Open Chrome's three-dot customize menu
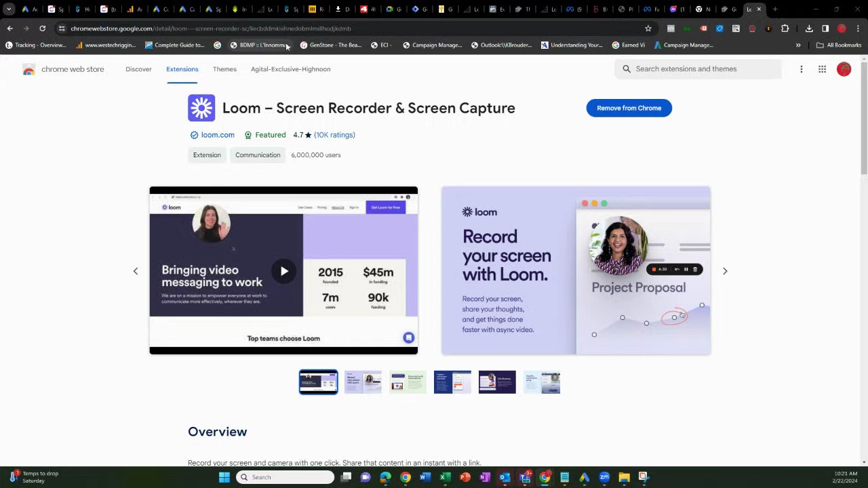 coord(858,28)
